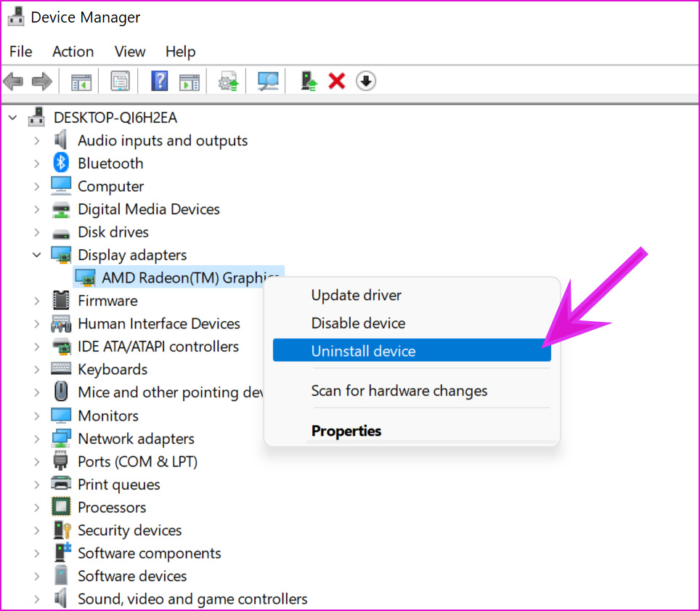Open the File menu
Image resolution: width=700 pixels, height=611 pixels.
pyautogui.click(x=20, y=52)
